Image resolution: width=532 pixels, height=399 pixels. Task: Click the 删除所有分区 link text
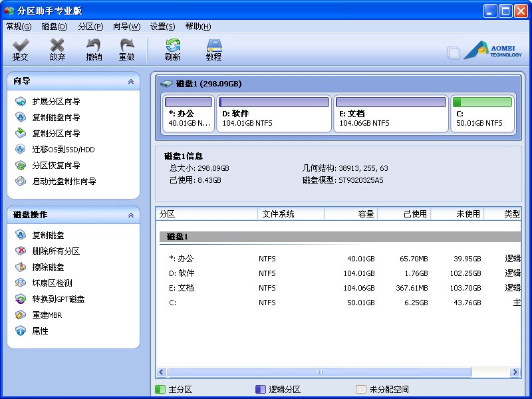56,251
